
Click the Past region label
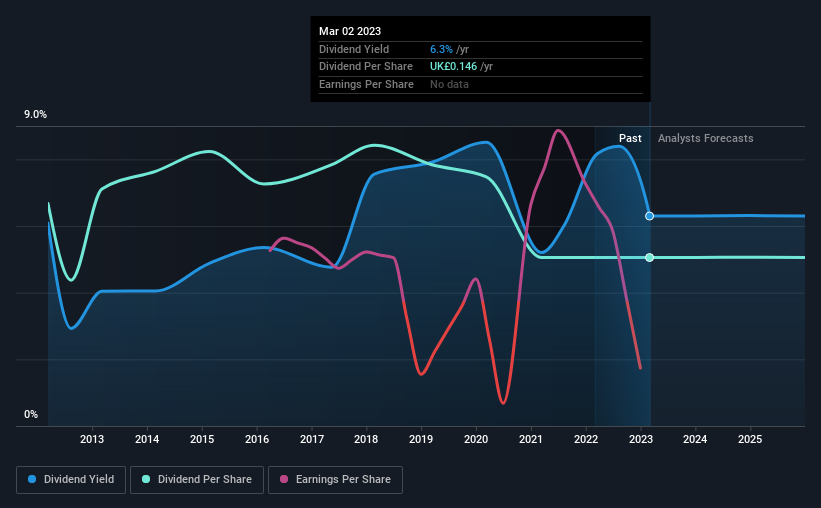pos(630,138)
